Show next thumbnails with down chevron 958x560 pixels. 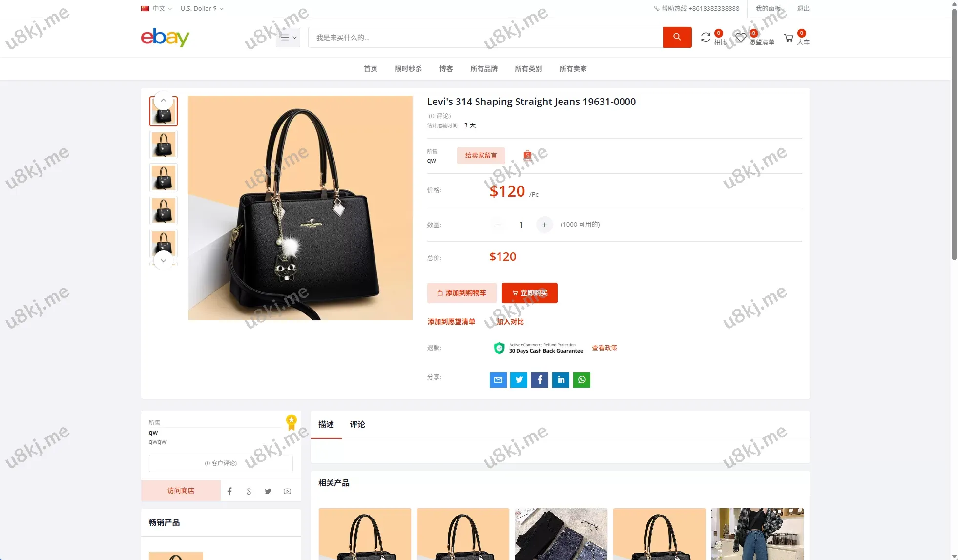click(164, 261)
